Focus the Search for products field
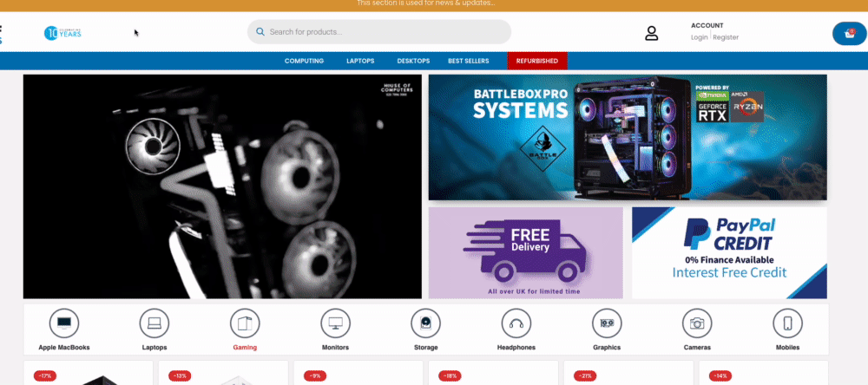Screen dimensions: 868x385 click(x=379, y=32)
